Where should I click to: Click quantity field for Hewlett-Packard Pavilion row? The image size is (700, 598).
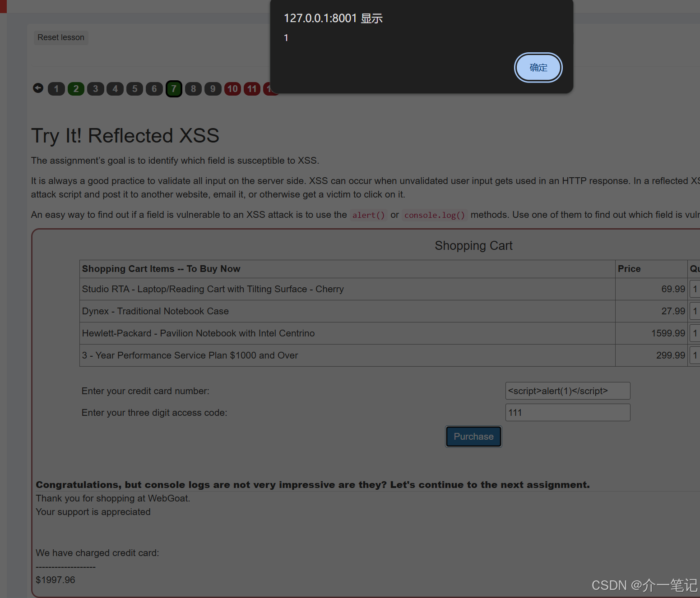click(695, 333)
